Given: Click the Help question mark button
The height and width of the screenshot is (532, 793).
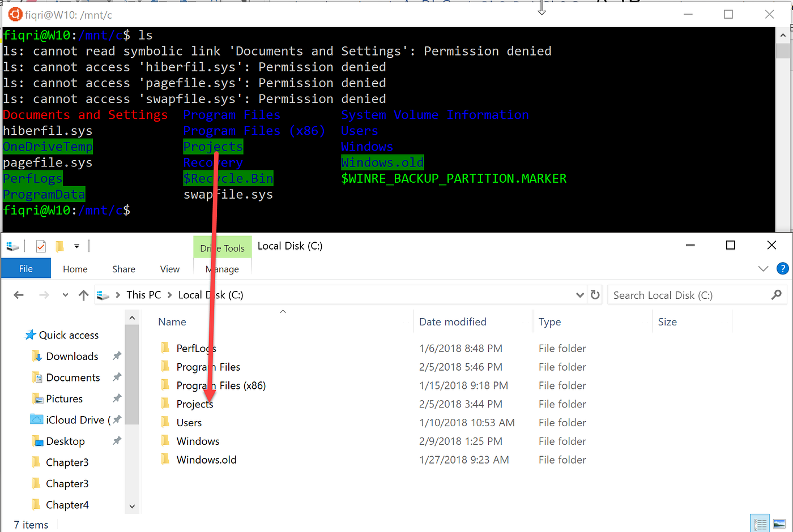Looking at the screenshot, I should pos(783,268).
